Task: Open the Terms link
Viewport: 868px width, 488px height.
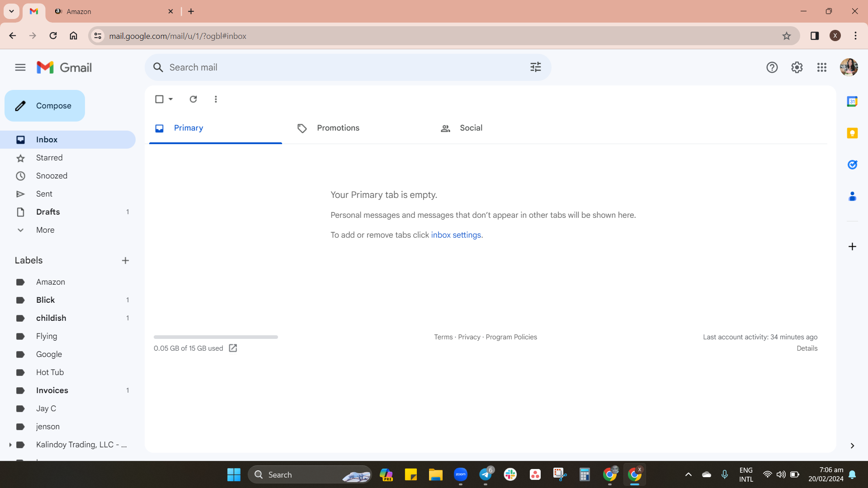Action: tap(443, 337)
